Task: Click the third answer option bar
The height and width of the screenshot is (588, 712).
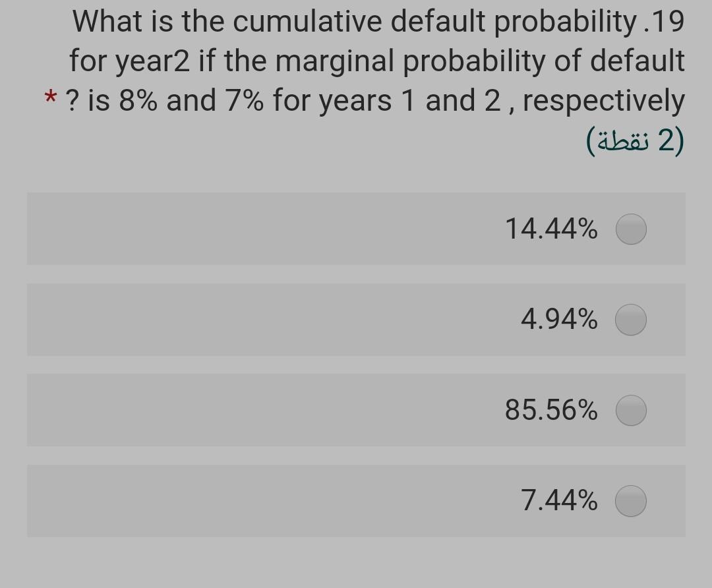Action: point(356,410)
